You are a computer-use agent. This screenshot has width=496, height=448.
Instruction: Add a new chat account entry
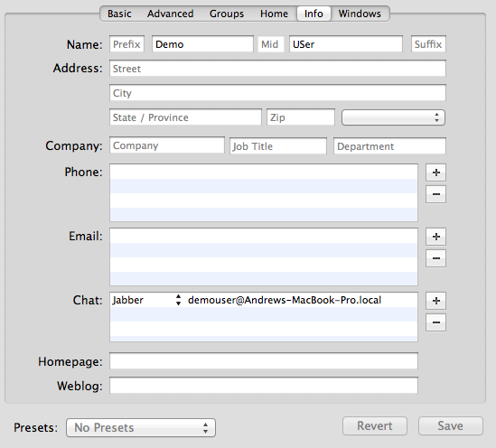click(435, 301)
